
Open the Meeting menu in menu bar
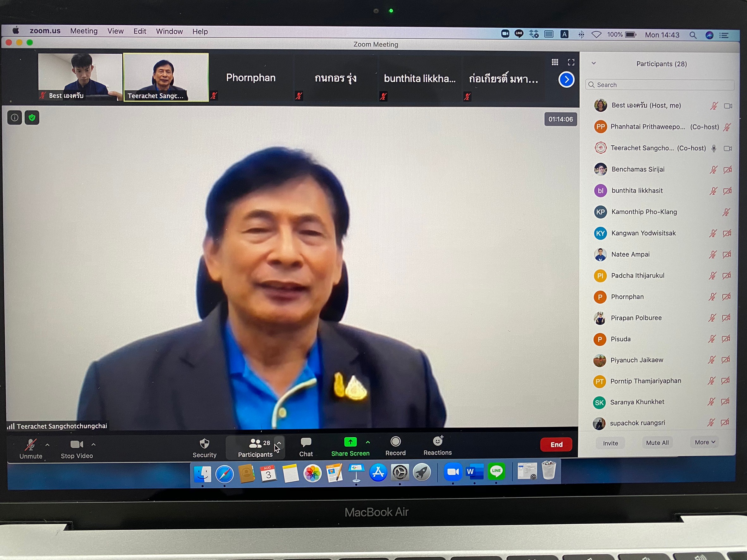pyautogui.click(x=84, y=31)
